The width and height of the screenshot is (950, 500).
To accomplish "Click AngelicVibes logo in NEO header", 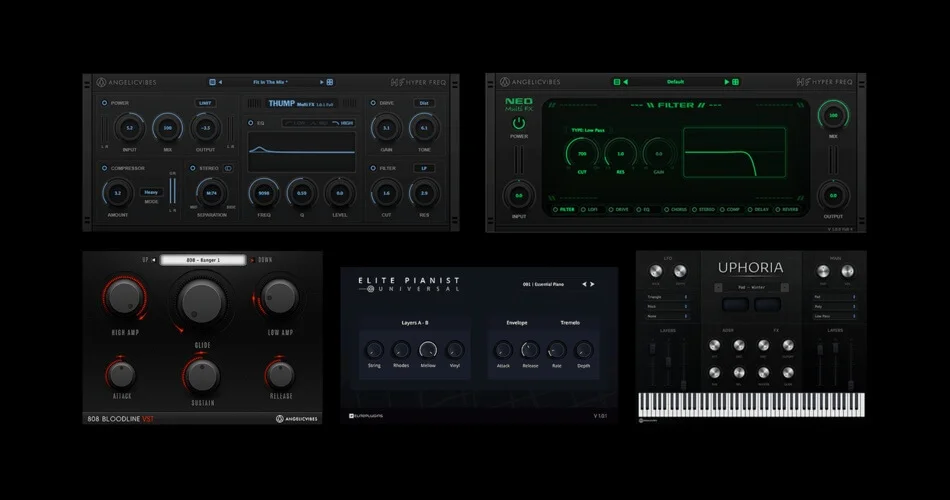I will (530, 82).
